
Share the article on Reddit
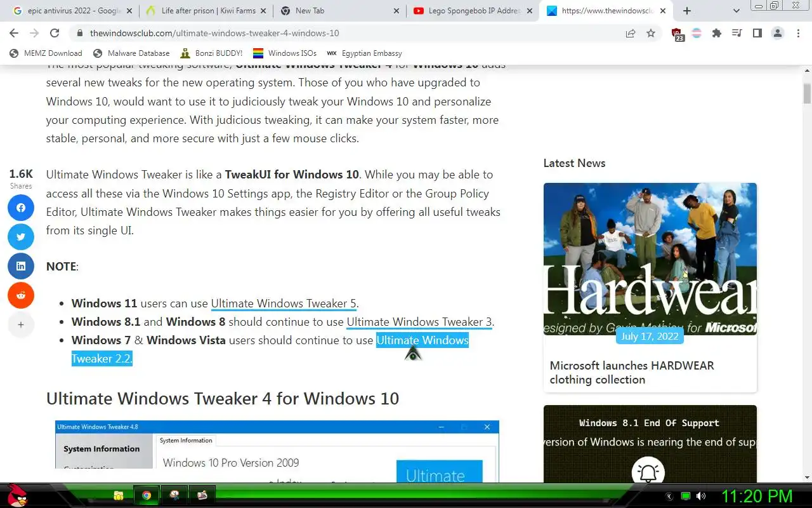(x=21, y=295)
